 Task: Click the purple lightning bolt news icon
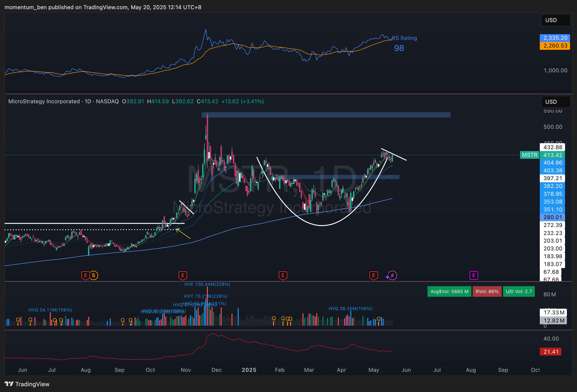point(392,275)
